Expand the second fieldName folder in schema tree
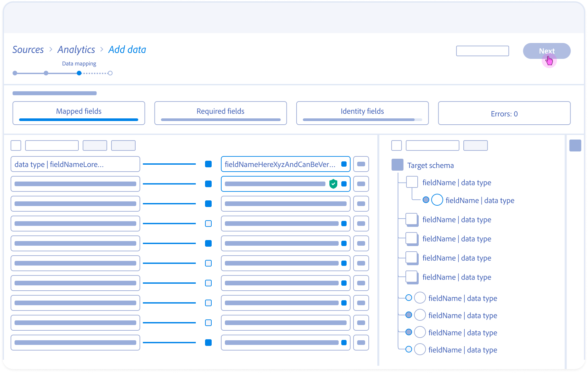The width and height of the screenshot is (588, 373). [412, 220]
